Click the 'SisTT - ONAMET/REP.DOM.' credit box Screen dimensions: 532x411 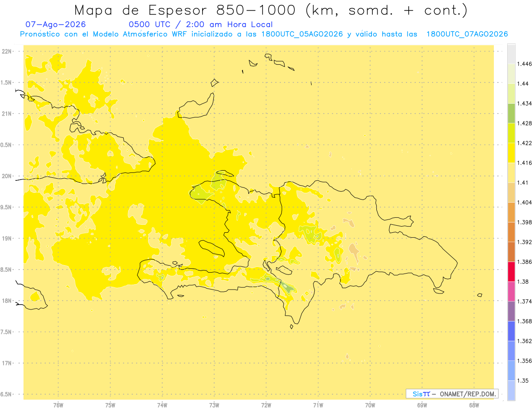tap(452, 394)
